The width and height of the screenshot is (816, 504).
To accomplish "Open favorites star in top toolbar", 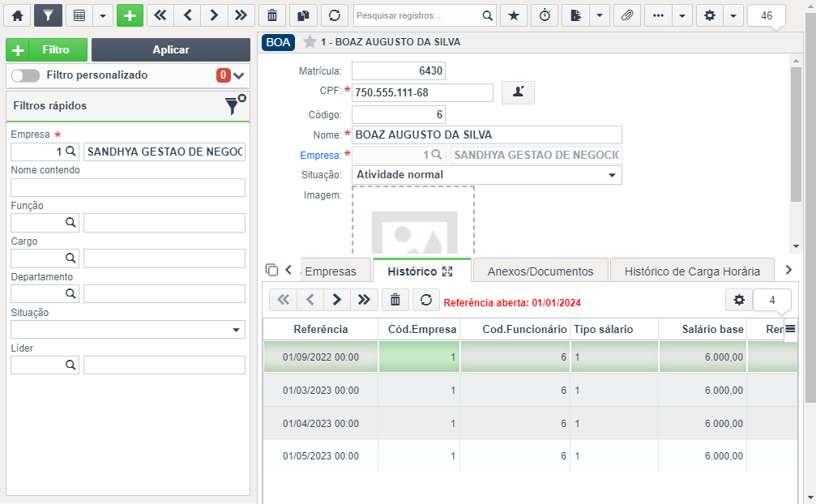I will (x=514, y=15).
